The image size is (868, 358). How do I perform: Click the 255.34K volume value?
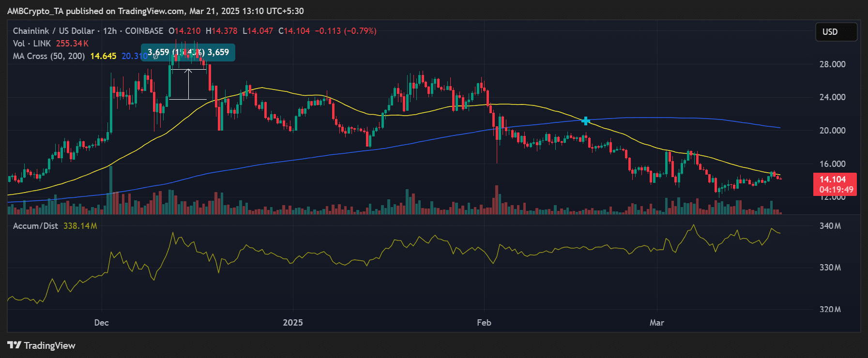tap(72, 44)
